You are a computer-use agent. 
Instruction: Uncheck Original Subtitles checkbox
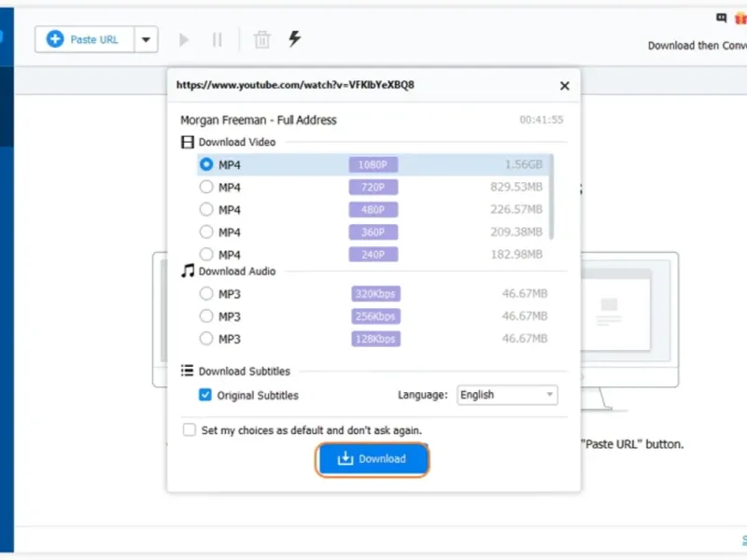click(205, 395)
